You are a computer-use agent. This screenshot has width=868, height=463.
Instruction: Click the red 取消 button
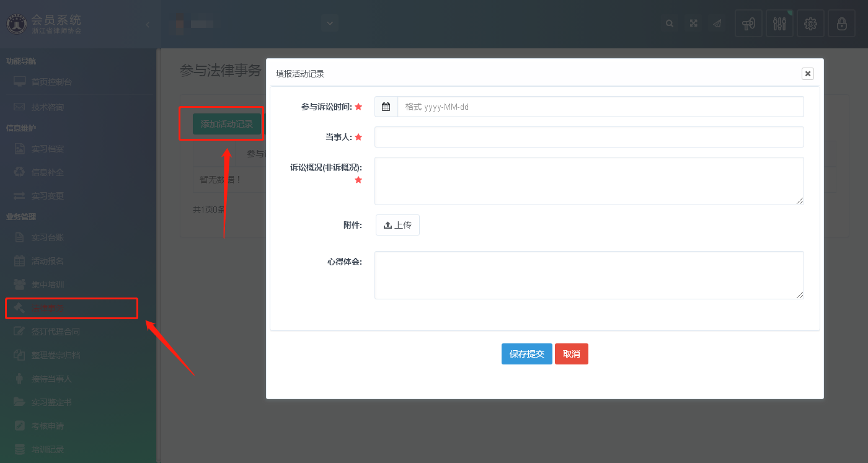pos(571,354)
